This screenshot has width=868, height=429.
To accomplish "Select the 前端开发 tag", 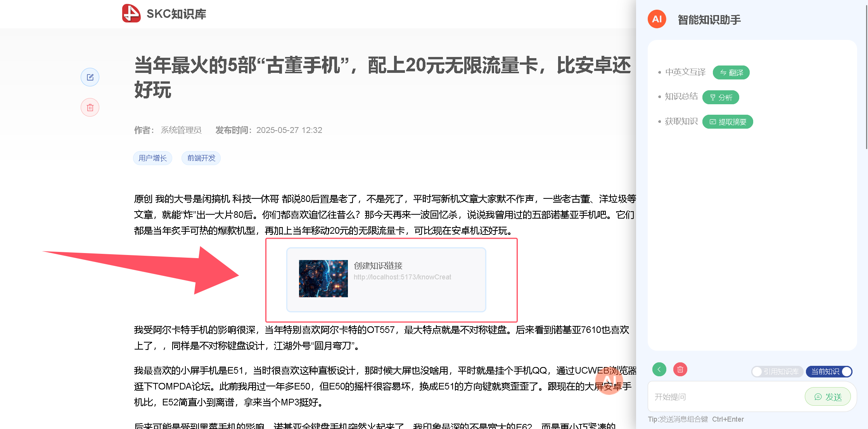I will (201, 158).
